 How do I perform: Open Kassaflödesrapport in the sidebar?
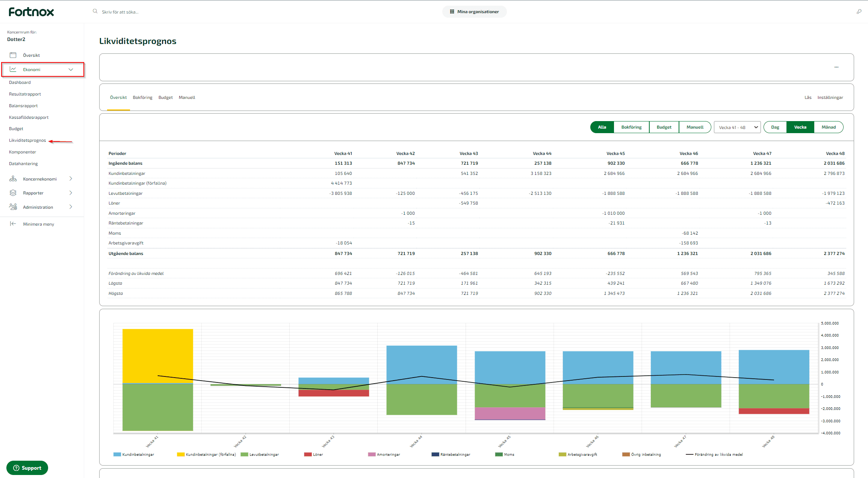coord(29,117)
